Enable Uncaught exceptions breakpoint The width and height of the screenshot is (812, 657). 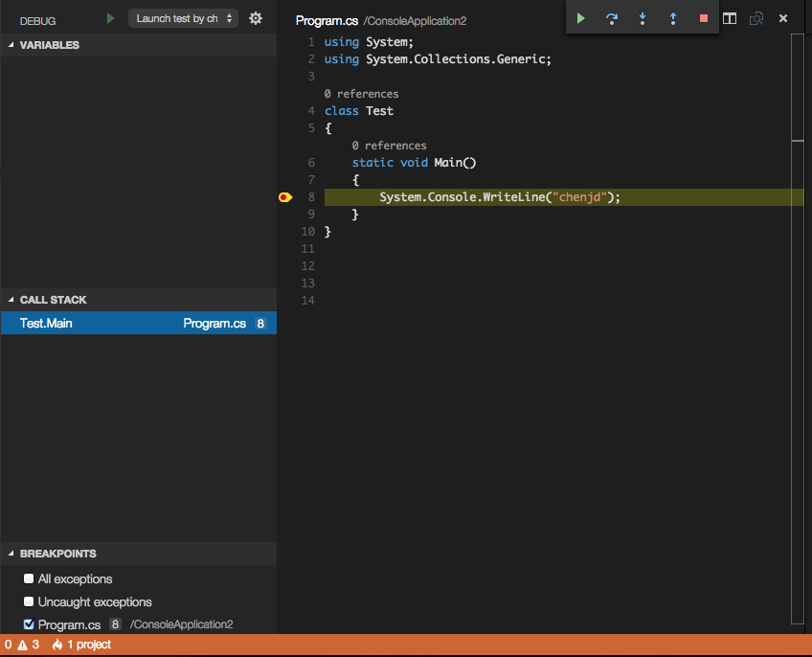(29, 601)
